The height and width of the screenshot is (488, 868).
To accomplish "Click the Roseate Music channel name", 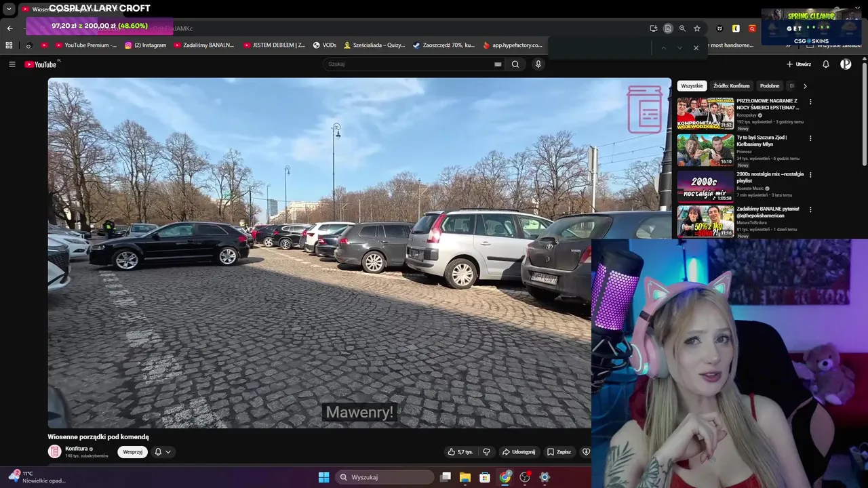I will click(750, 188).
